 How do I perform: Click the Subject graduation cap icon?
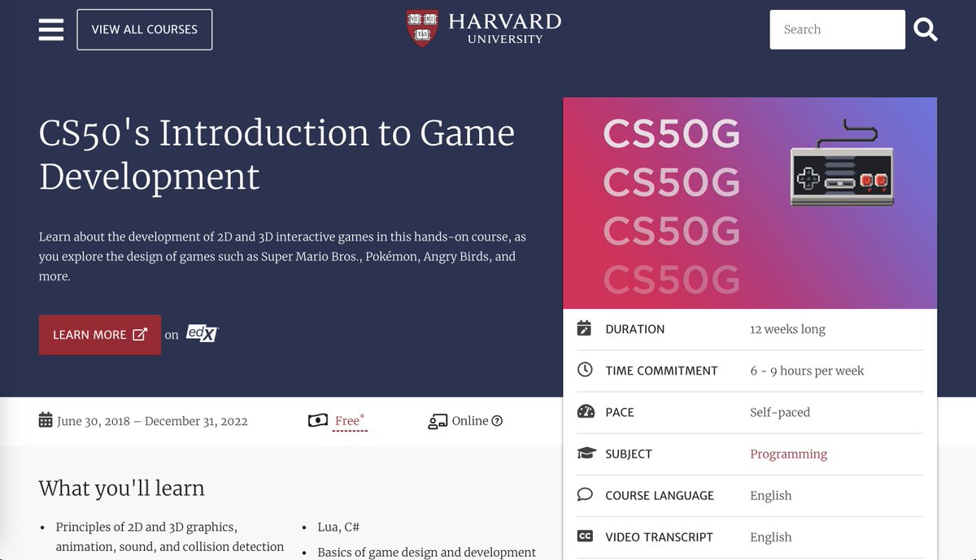click(586, 454)
